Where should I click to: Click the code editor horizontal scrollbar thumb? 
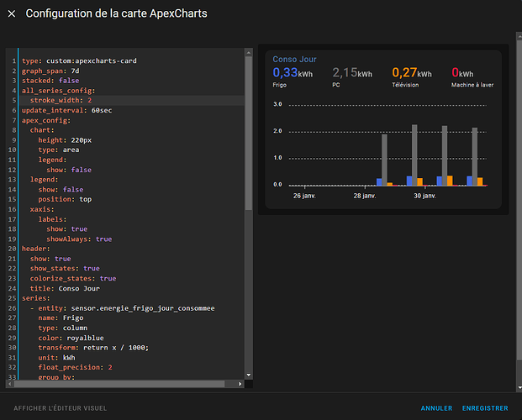(x=119, y=384)
